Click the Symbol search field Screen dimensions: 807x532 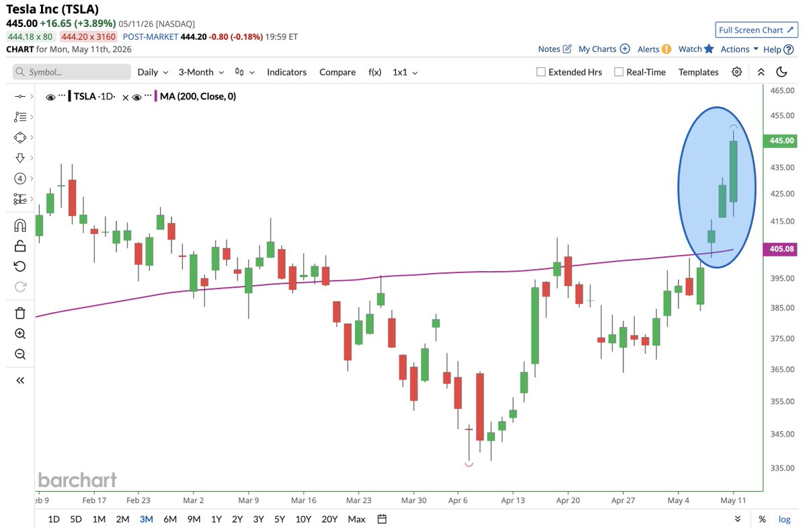click(72, 72)
